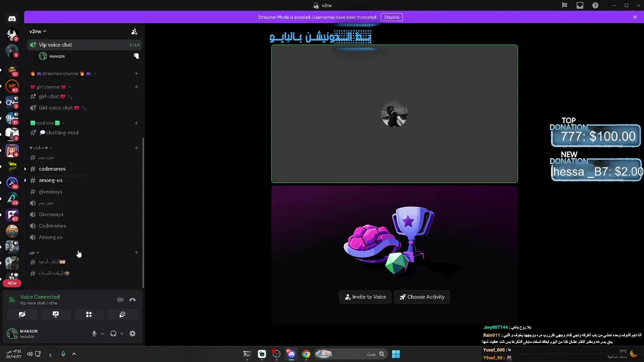Open connection info signal icon

point(12,300)
